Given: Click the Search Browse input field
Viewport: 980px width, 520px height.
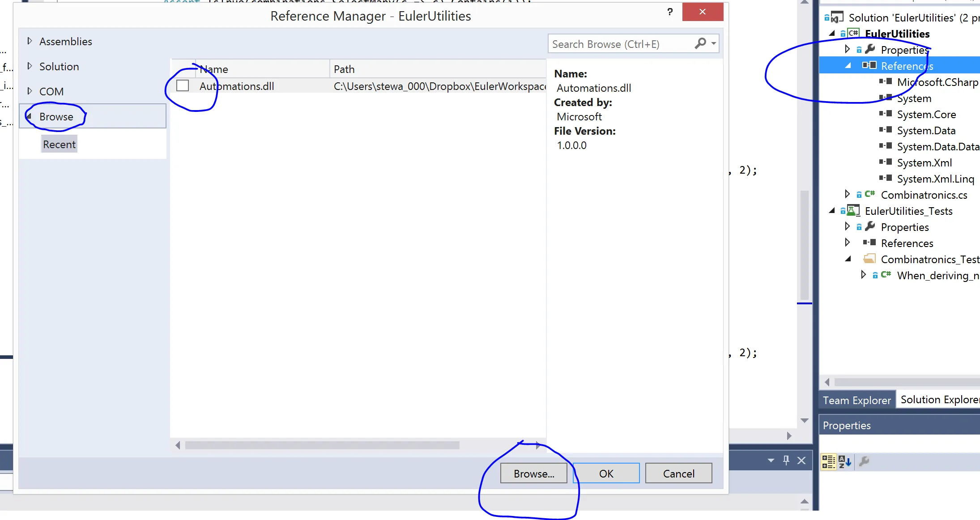Looking at the screenshot, I should coord(620,44).
